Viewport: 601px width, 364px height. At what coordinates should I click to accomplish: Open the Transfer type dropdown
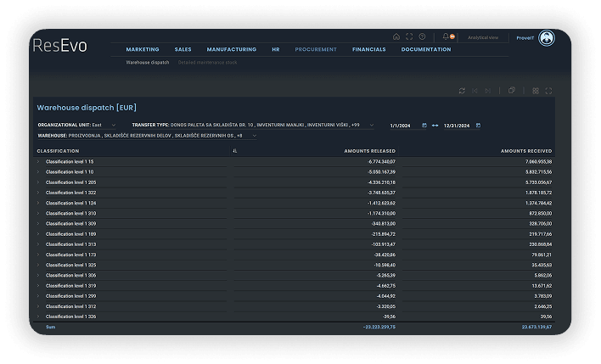coord(371,125)
